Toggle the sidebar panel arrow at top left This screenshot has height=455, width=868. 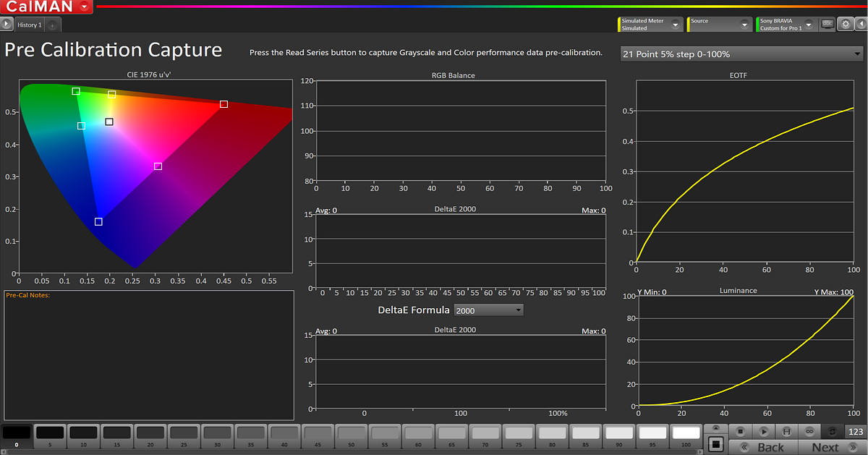6,24
